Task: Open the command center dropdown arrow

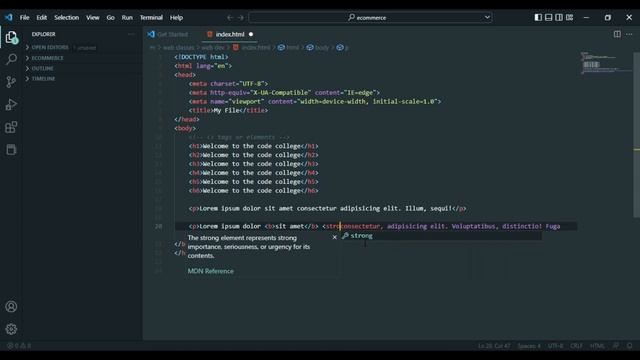Action: pos(487,17)
